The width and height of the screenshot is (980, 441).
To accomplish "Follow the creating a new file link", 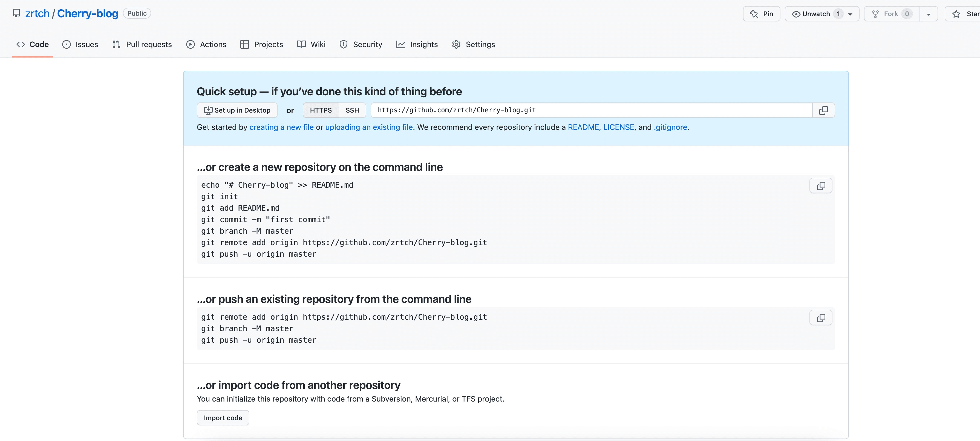I will pos(281,127).
